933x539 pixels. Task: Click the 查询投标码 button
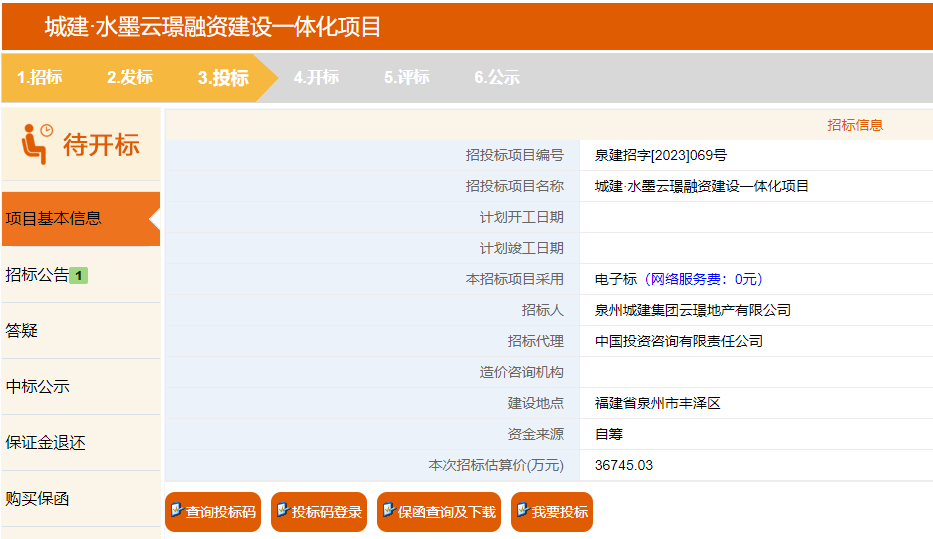[213, 512]
